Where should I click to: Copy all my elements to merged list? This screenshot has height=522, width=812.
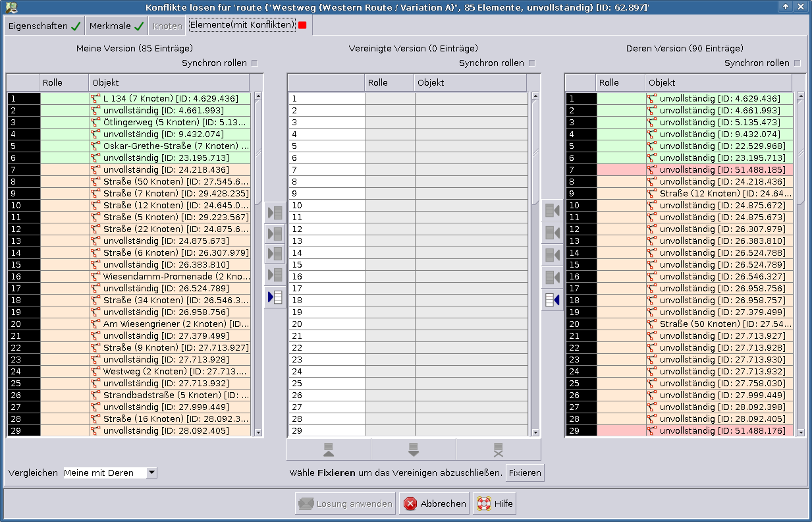tap(275, 297)
